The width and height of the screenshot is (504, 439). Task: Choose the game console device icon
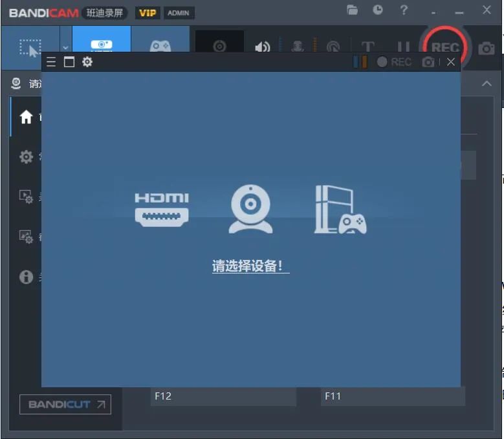340,209
